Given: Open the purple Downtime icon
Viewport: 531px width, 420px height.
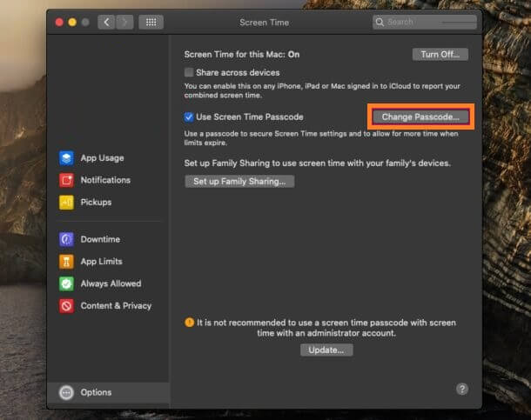Looking at the screenshot, I should point(66,239).
